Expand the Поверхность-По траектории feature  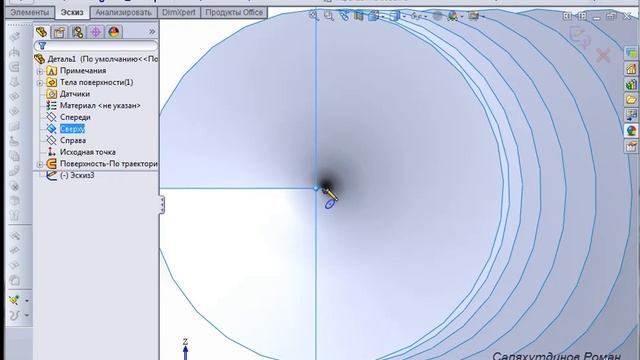[x=40, y=164]
